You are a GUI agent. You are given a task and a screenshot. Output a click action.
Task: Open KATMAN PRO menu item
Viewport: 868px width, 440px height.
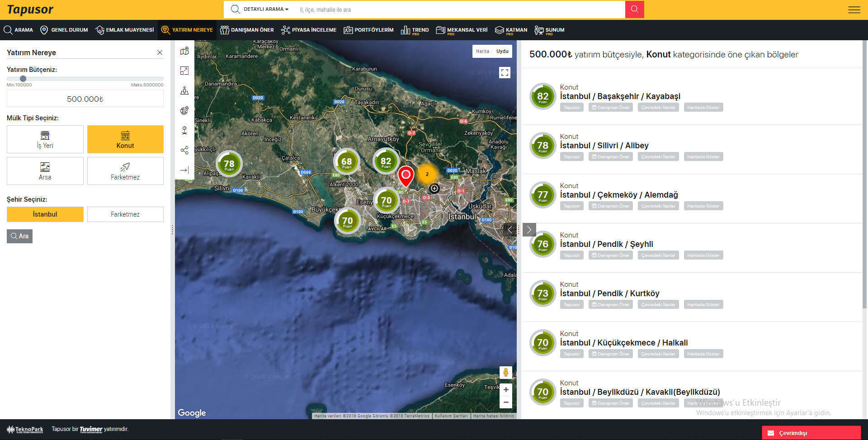pos(511,30)
